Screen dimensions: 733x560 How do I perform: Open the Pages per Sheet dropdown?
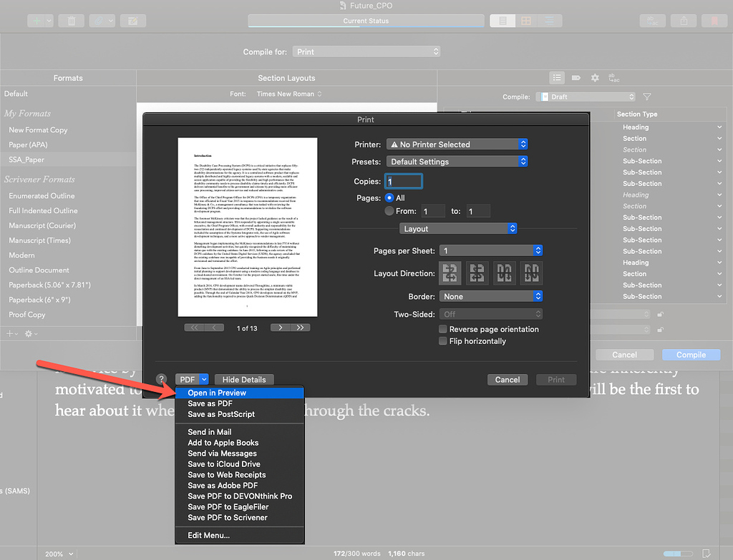[491, 250]
